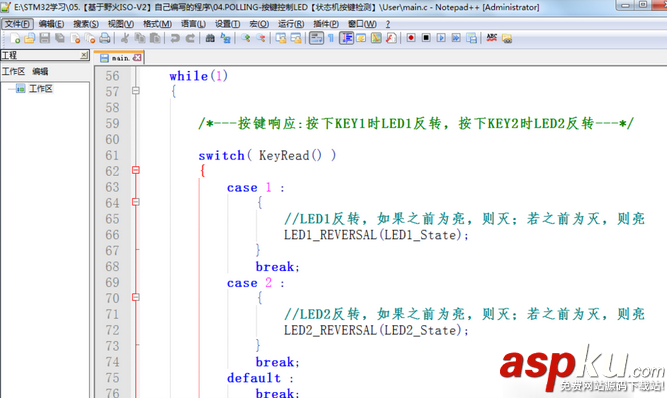Click the Save All icon
This screenshot has width=670, height=398.
click(x=60, y=38)
